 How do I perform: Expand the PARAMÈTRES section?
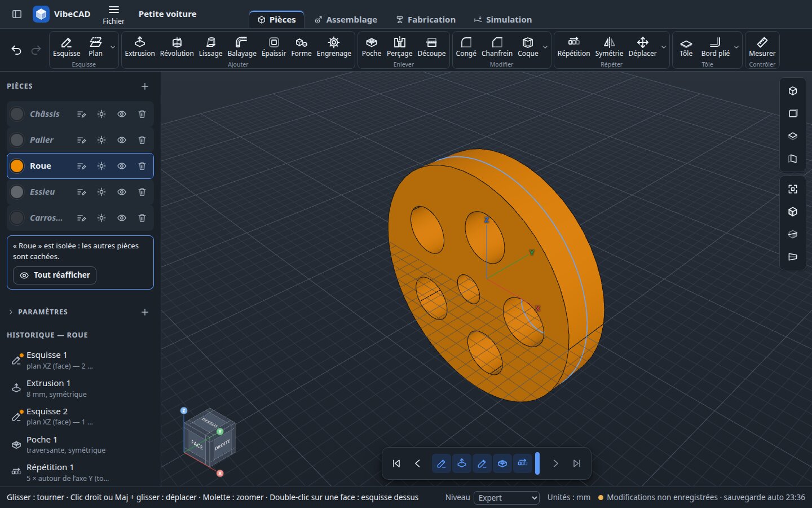pyautogui.click(x=43, y=312)
